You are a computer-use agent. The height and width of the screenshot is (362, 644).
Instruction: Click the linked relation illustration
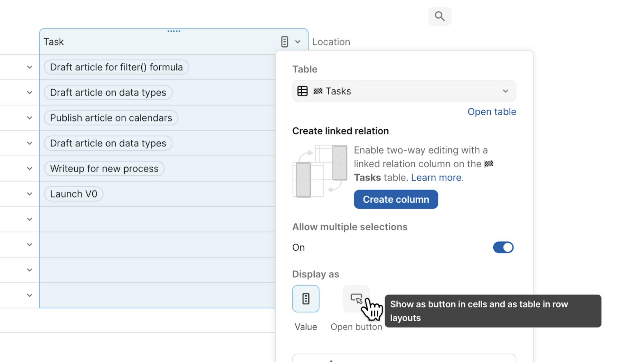pos(320,171)
